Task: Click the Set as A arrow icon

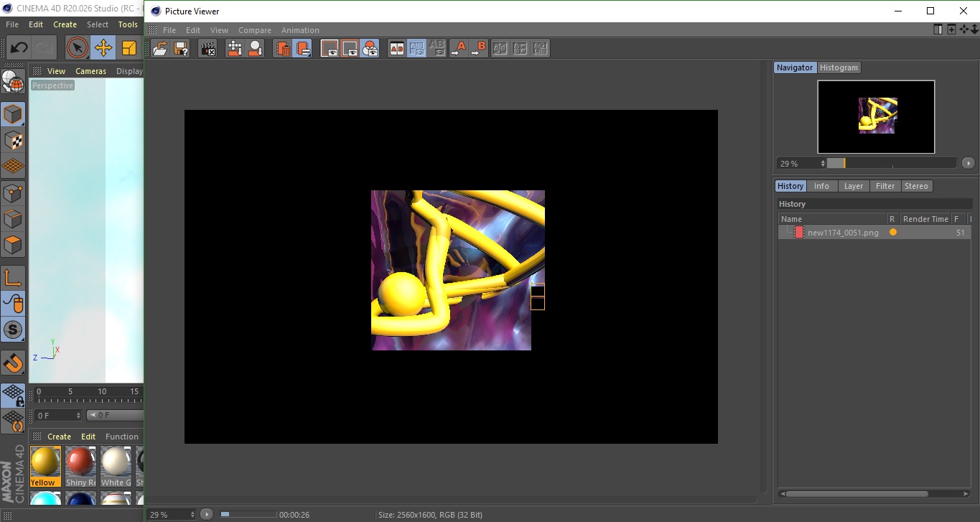Action: (x=459, y=48)
